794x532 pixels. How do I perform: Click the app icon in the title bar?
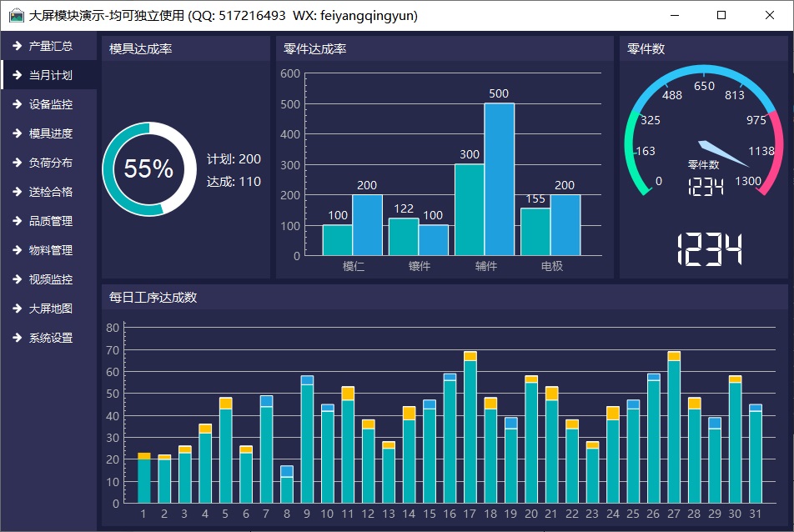(16, 15)
